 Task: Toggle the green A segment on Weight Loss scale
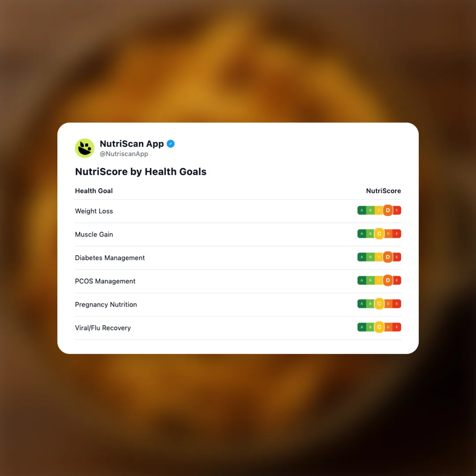click(362, 210)
